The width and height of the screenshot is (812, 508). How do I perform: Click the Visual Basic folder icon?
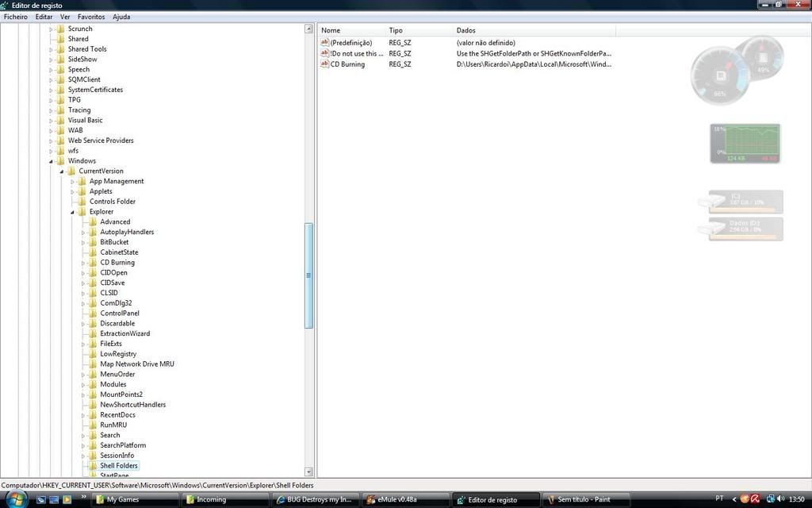[60, 121]
